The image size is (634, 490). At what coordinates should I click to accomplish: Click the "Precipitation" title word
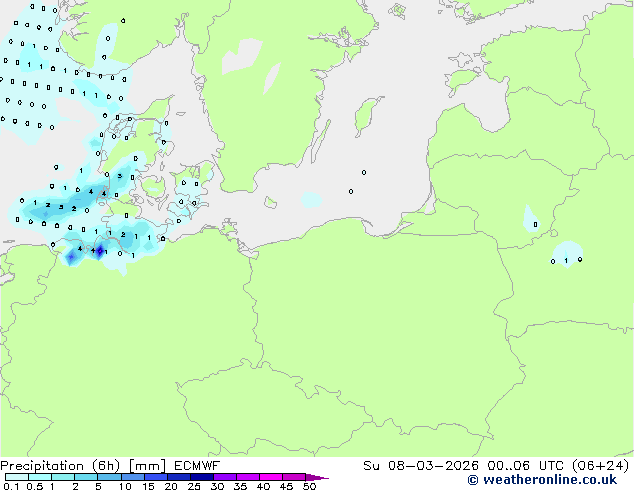[42, 466]
